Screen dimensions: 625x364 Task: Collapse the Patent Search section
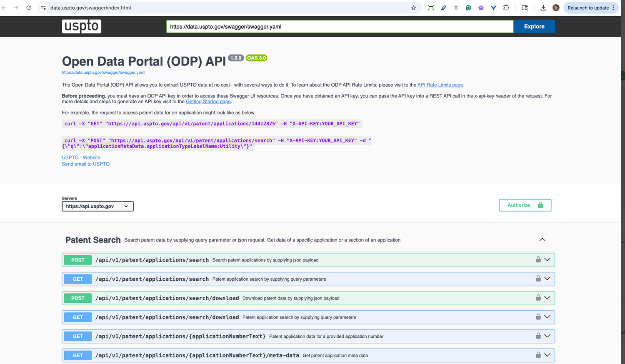pos(542,240)
